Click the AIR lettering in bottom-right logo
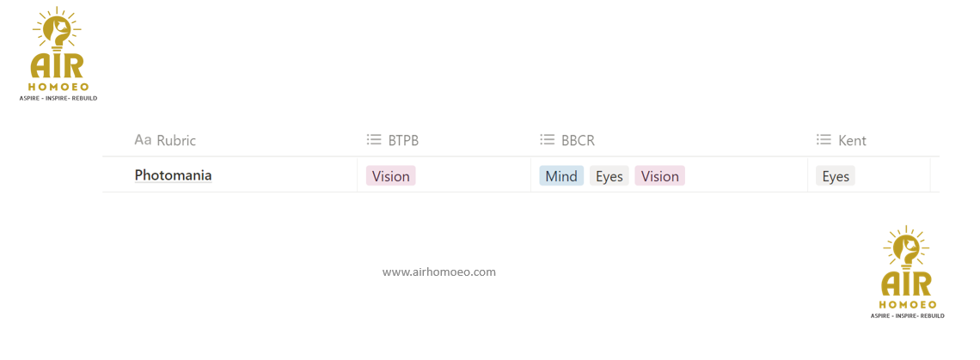 tap(907, 286)
